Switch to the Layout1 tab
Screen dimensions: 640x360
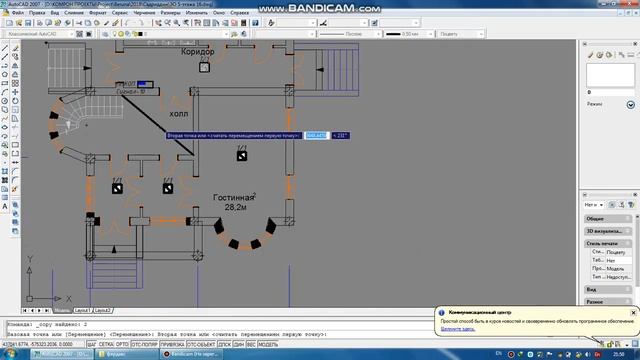(82, 311)
